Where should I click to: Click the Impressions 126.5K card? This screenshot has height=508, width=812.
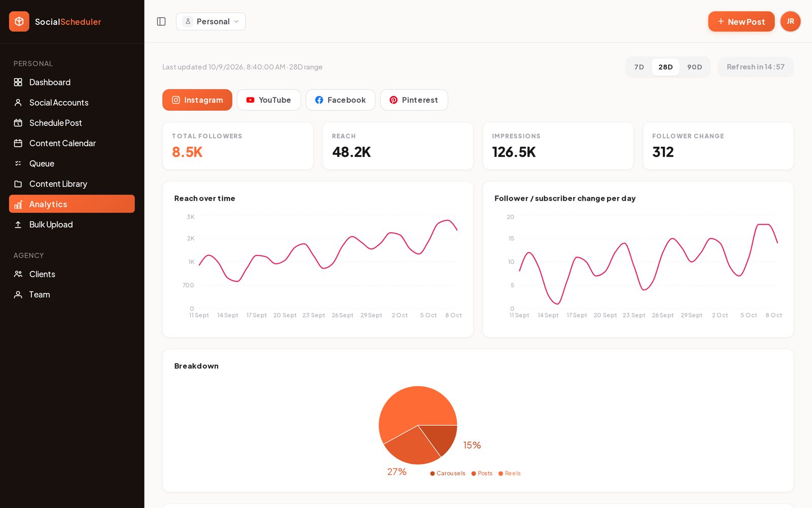tap(558, 146)
